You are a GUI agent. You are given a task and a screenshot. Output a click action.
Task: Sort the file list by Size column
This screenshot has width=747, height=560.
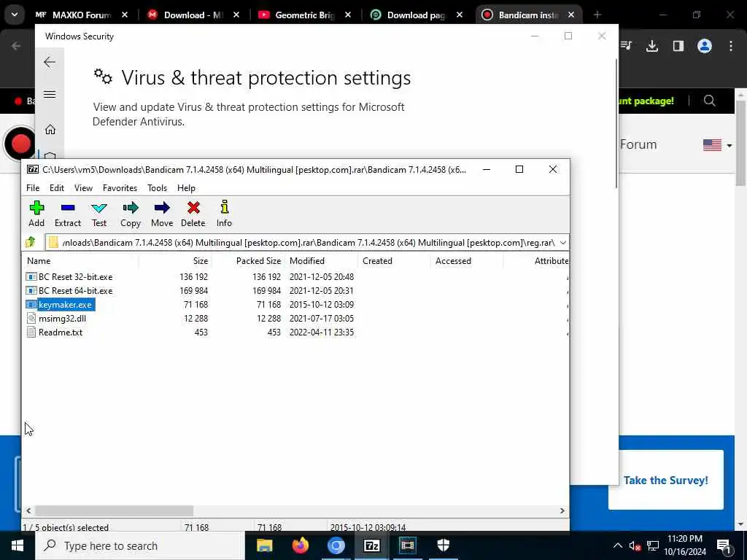point(175,261)
